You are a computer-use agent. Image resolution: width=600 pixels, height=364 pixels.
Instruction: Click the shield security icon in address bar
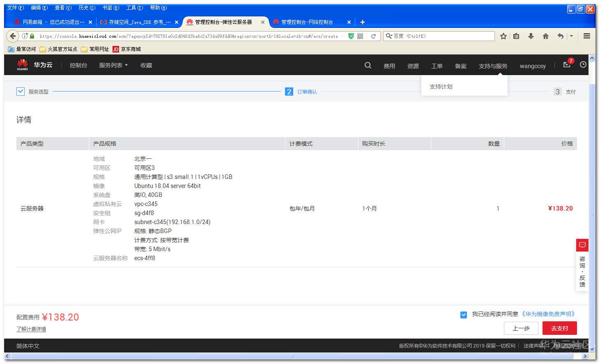pos(351,36)
